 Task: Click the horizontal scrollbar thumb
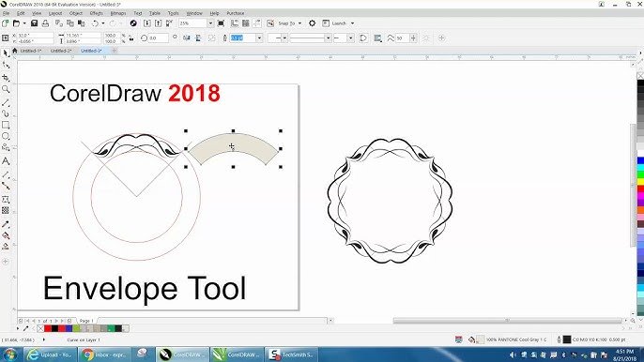[507, 321]
